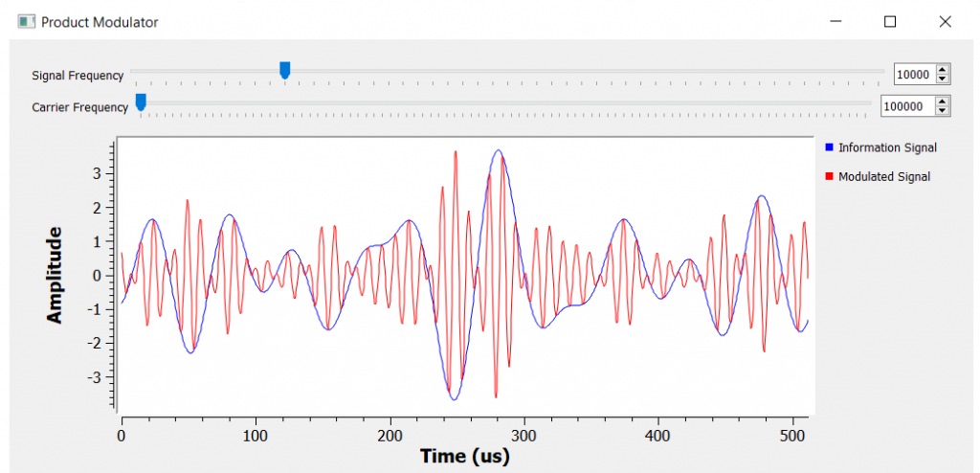Close the Product Modulator window

(945, 21)
